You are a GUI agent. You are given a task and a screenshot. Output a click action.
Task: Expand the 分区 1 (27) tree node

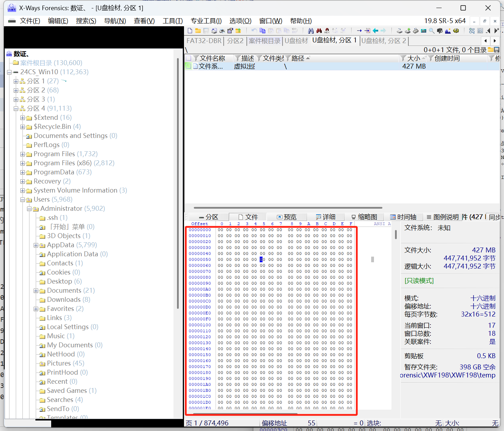[x=16, y=81]
